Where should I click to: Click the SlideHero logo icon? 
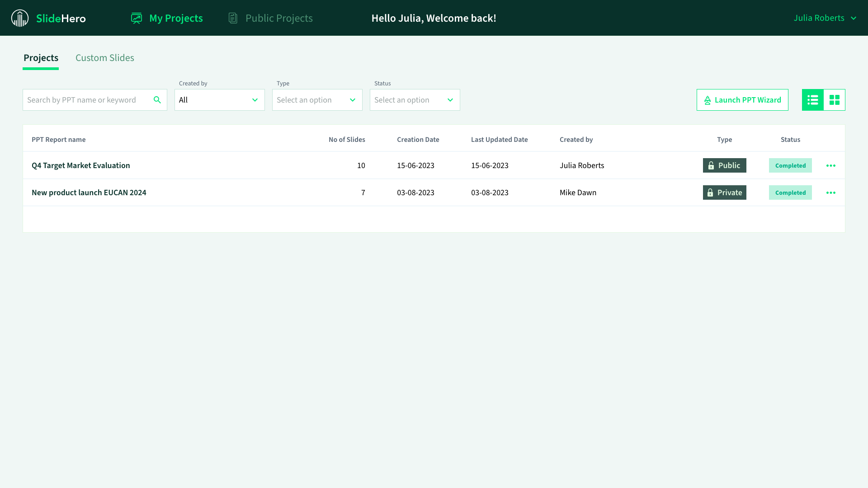coord(20,18)
